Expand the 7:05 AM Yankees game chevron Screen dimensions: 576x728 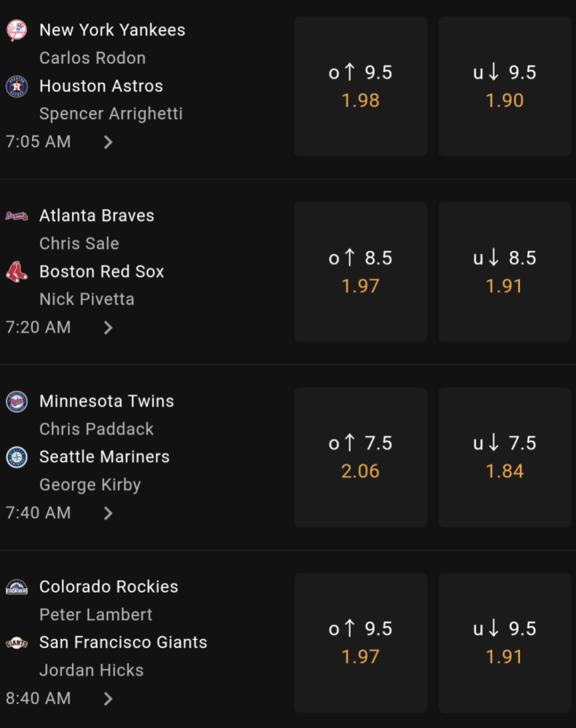coord(108,142)
